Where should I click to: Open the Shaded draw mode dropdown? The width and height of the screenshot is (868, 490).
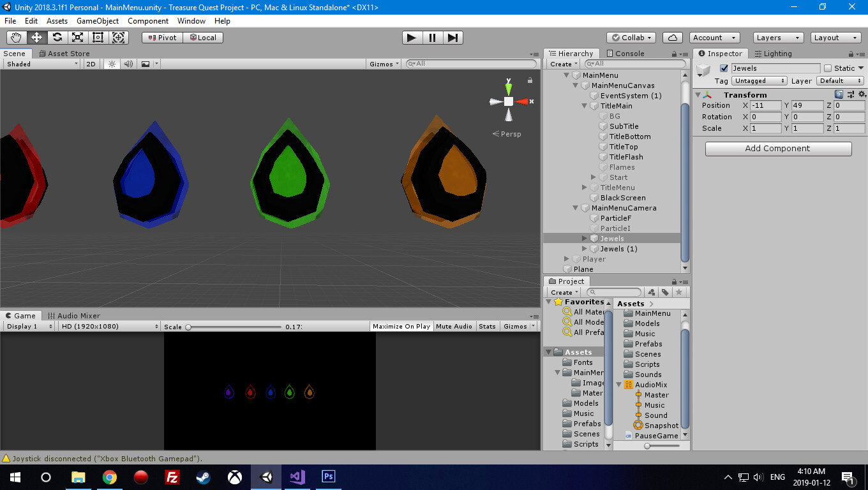tap(41, 64)
